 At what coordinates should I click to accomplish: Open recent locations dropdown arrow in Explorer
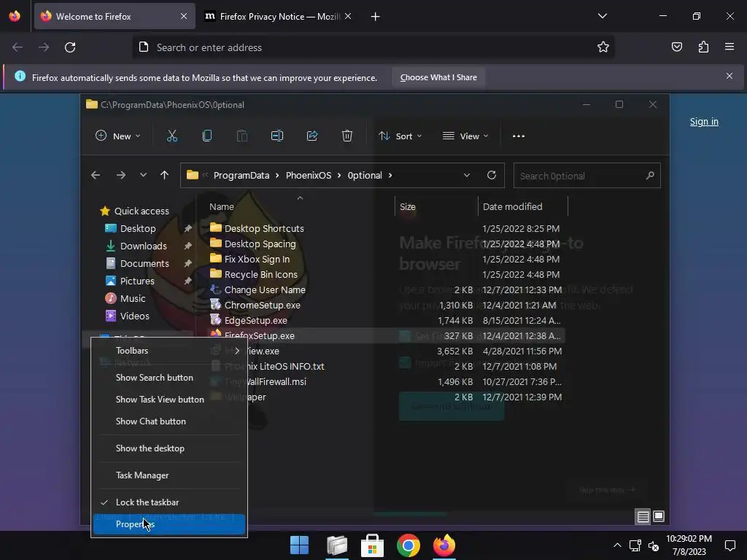(143, 175)
